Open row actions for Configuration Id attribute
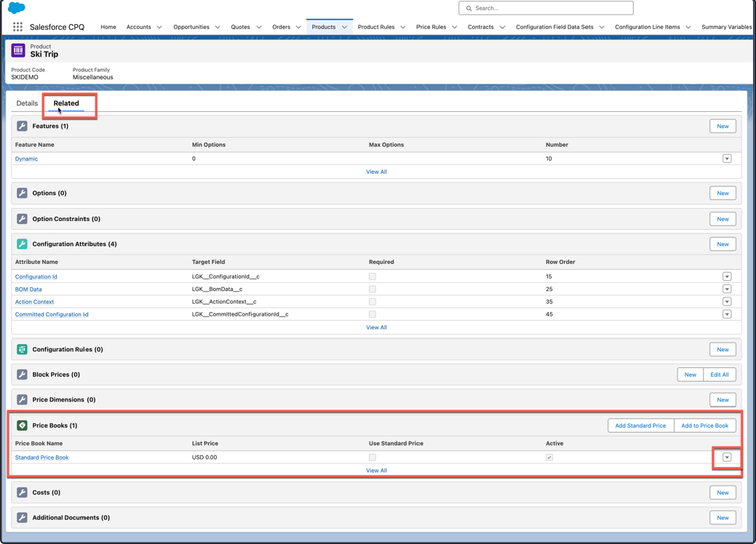This screenshot has height=544, width=756. tap(727, 276)
